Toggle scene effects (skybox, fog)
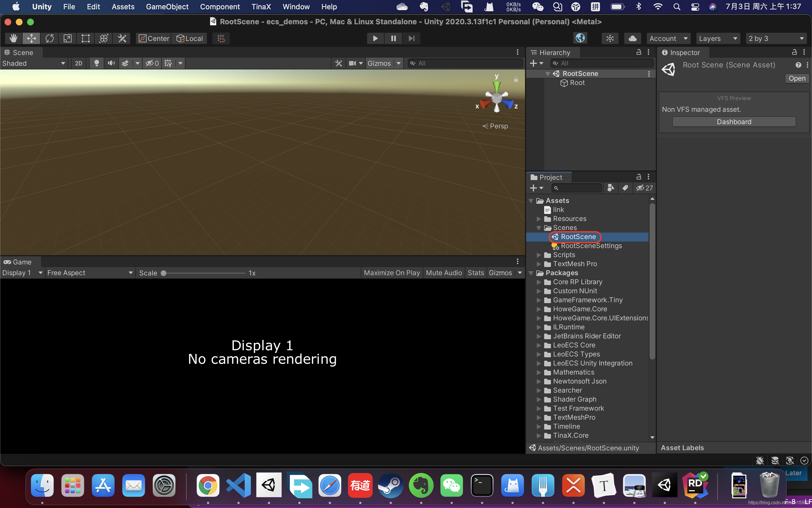Image resolution: width=812 pixels, height=508 pixels. click(125, 63)
